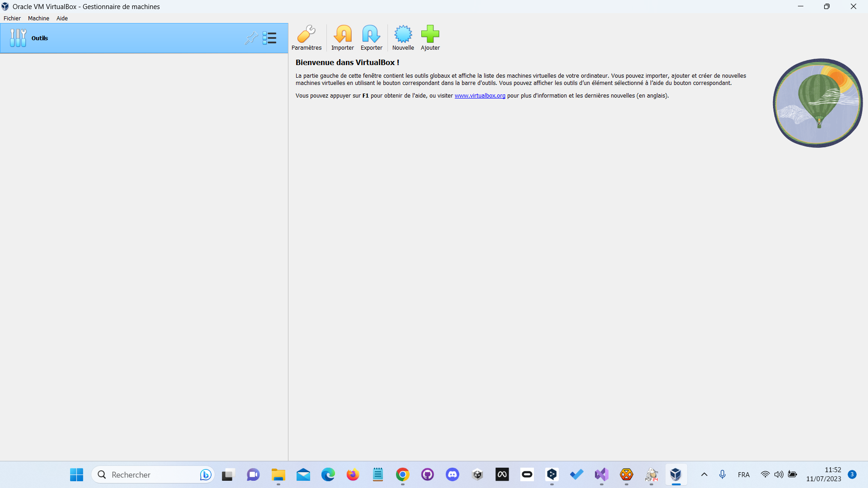Open the Windows Start menu
Screen dimensions: 868x488
pos(76,474)
